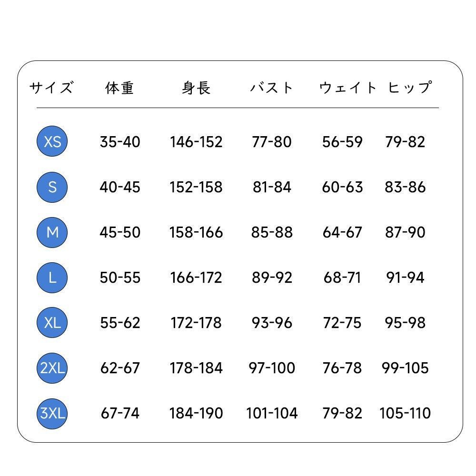Select the 身長 column header
Image resolution: width=476 pixels, height=476 pixels.
[196, 88]
